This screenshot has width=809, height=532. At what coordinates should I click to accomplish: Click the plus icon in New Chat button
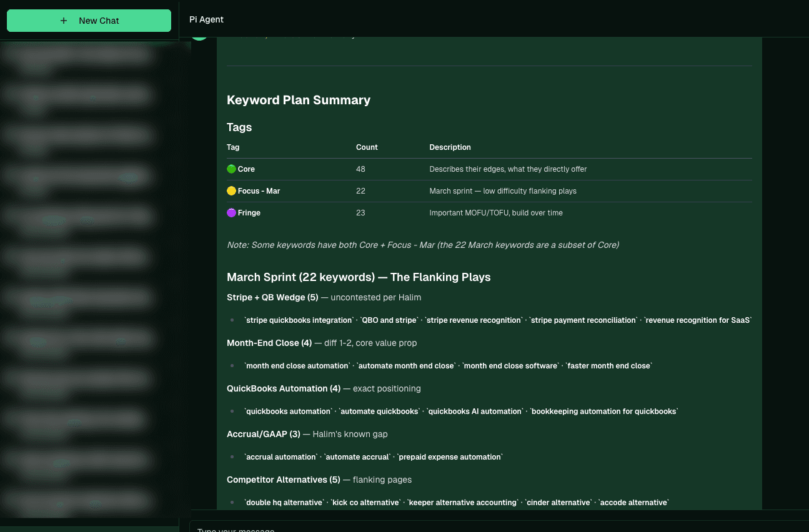click(64, 21)
